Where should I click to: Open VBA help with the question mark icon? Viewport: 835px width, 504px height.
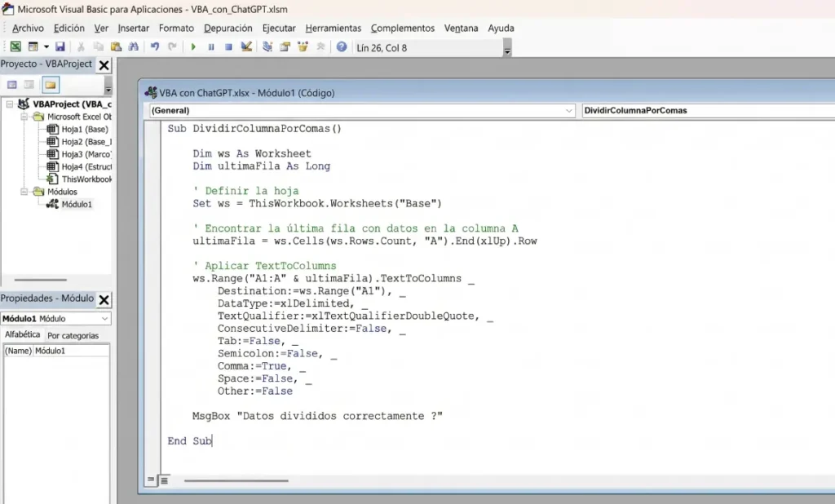click(342, 46)
